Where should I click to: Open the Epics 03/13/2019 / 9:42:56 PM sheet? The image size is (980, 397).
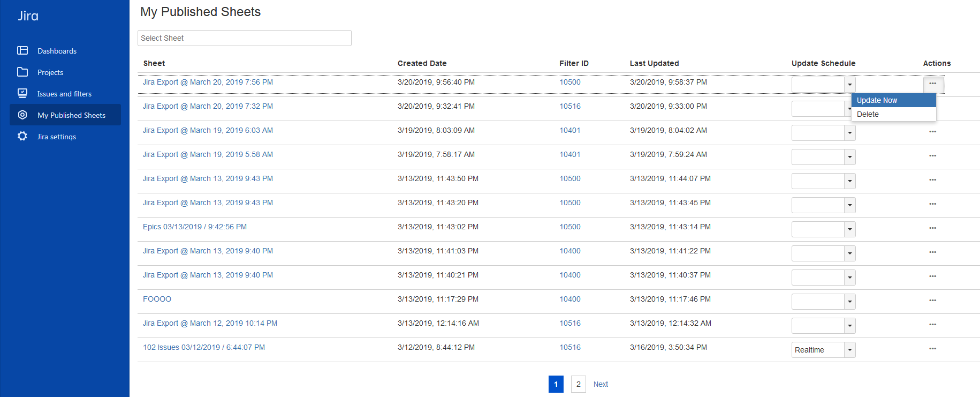[195, 227]
